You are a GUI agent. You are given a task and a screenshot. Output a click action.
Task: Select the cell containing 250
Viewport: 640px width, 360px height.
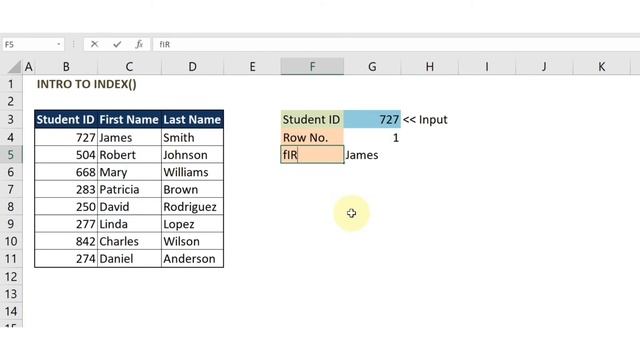[x=66, y=207]
